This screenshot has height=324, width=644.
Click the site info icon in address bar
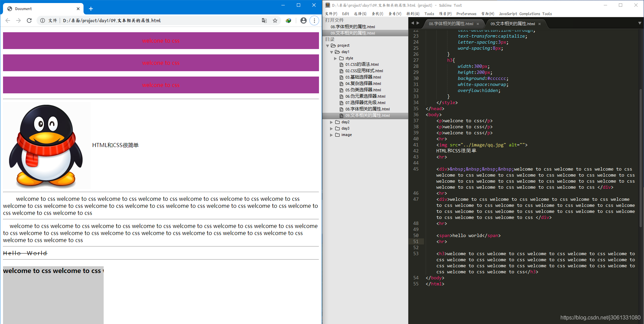point(43,20)
